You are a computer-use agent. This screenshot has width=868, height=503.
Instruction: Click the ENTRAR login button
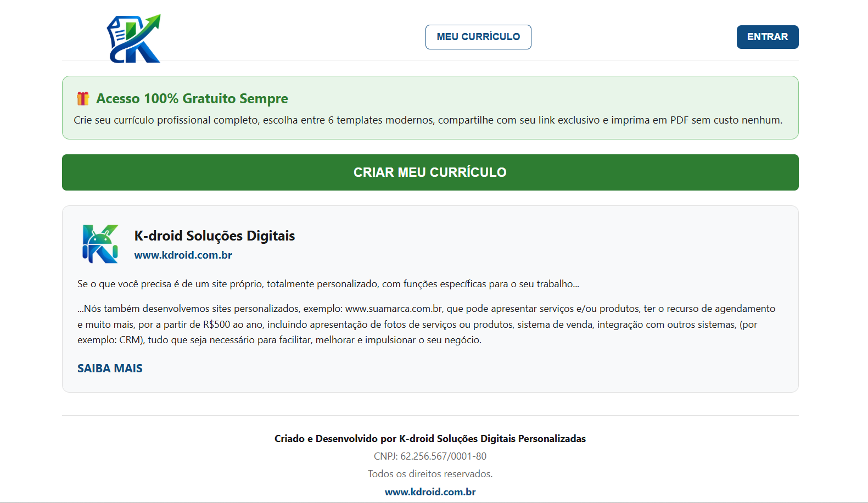[768, 37]
